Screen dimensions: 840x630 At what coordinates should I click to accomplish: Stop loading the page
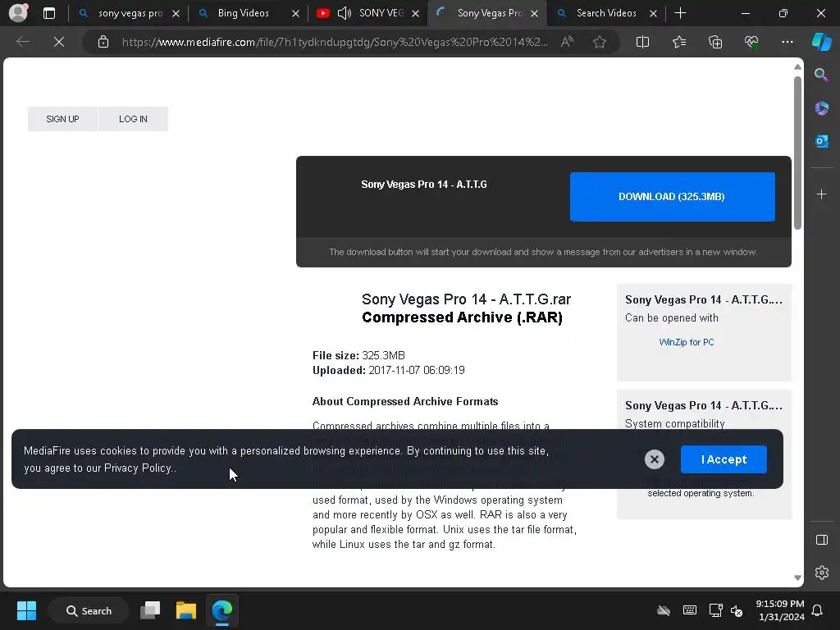[x=59, y=42]
